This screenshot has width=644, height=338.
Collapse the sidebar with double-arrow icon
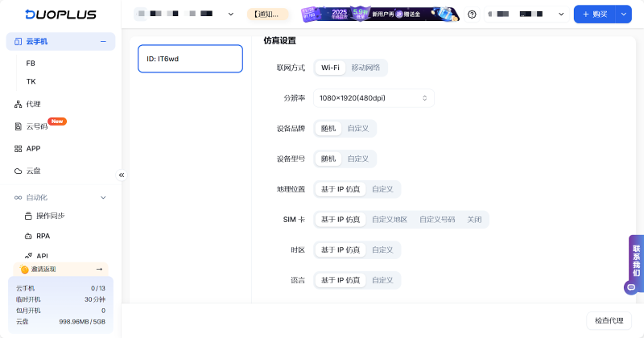tap(122, 175)
